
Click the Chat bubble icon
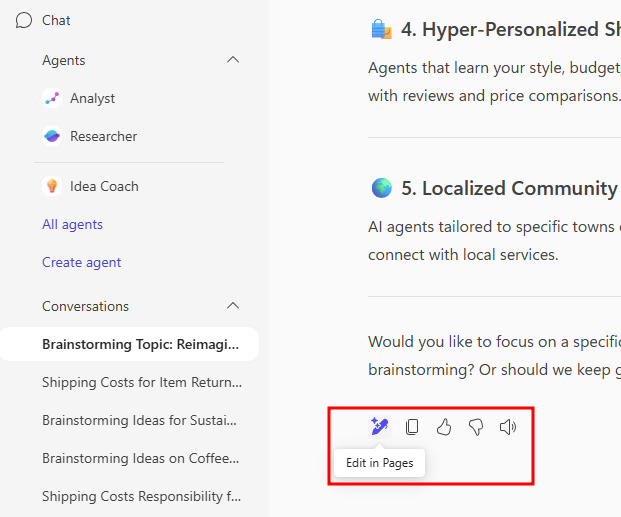[24, 20]
